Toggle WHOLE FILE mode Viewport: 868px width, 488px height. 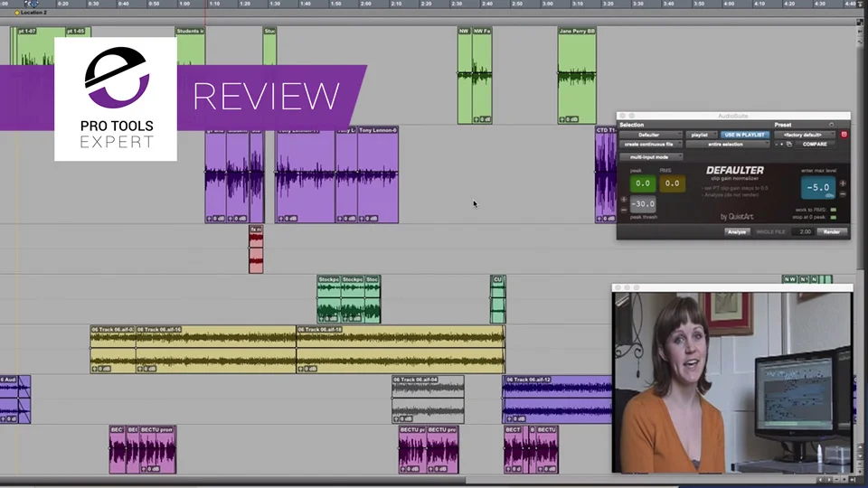[770, 232]
